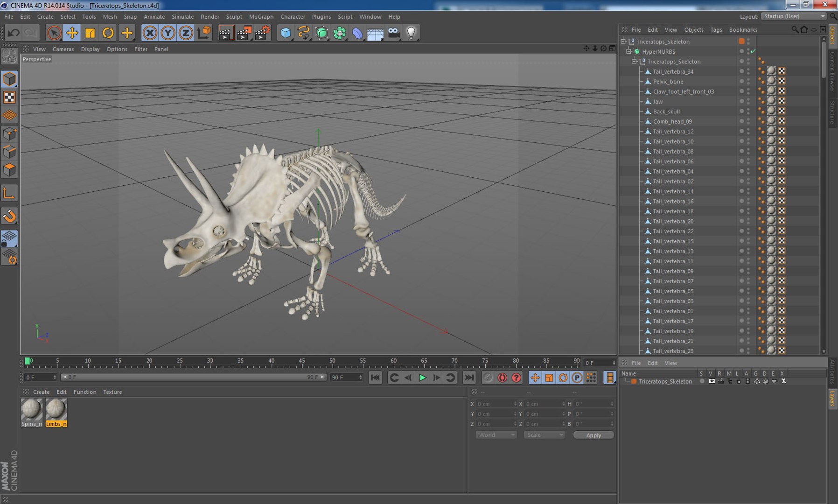Select the Move tool in top toolbar
This screenshot has width=838, height=504.
[x=72, y=33]
